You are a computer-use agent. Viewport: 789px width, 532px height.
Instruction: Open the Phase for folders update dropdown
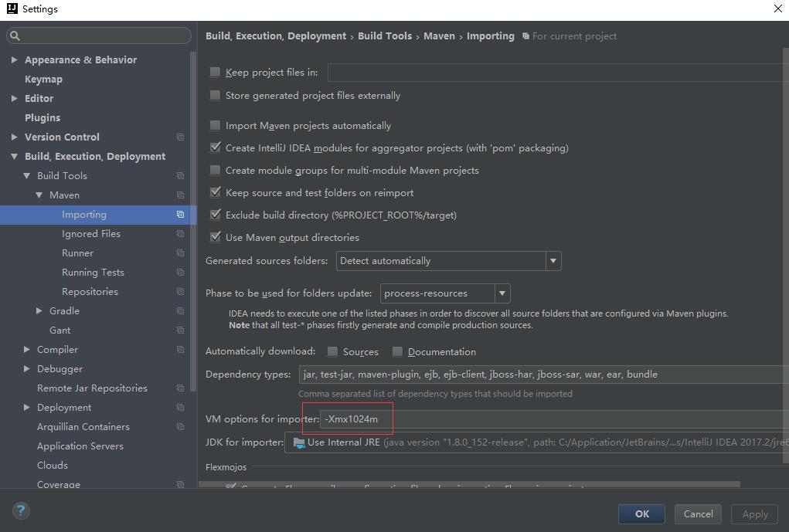tap(502, 293)
